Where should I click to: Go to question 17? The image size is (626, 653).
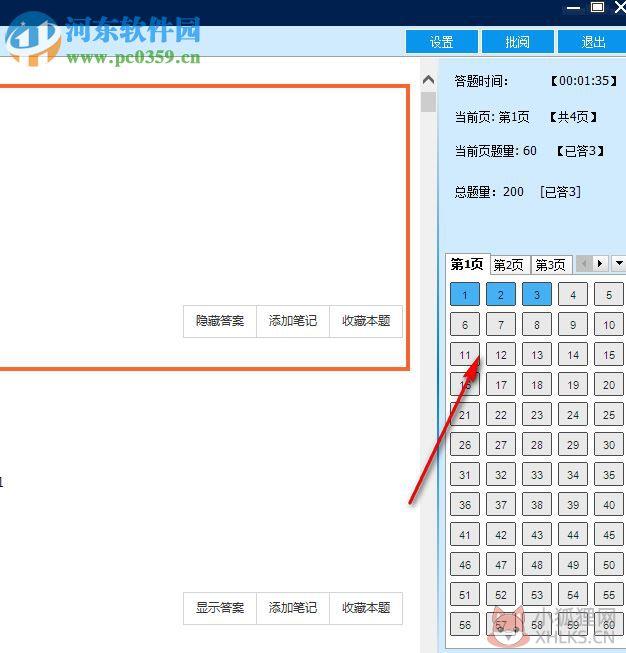[501, 385]
